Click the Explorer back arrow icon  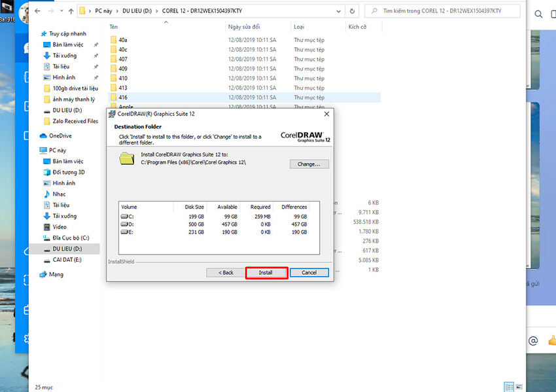pos(37,11)
